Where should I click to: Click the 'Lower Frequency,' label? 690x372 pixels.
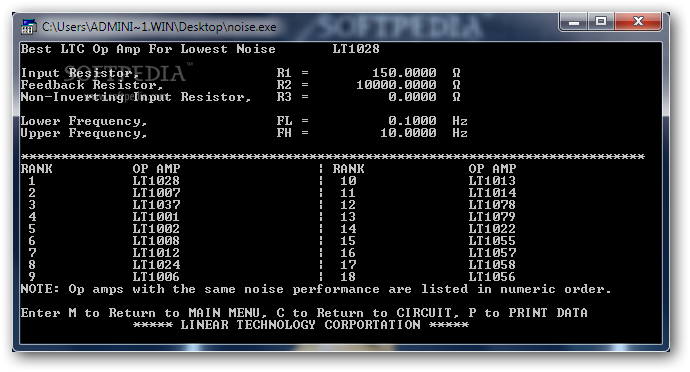[84, 121]
